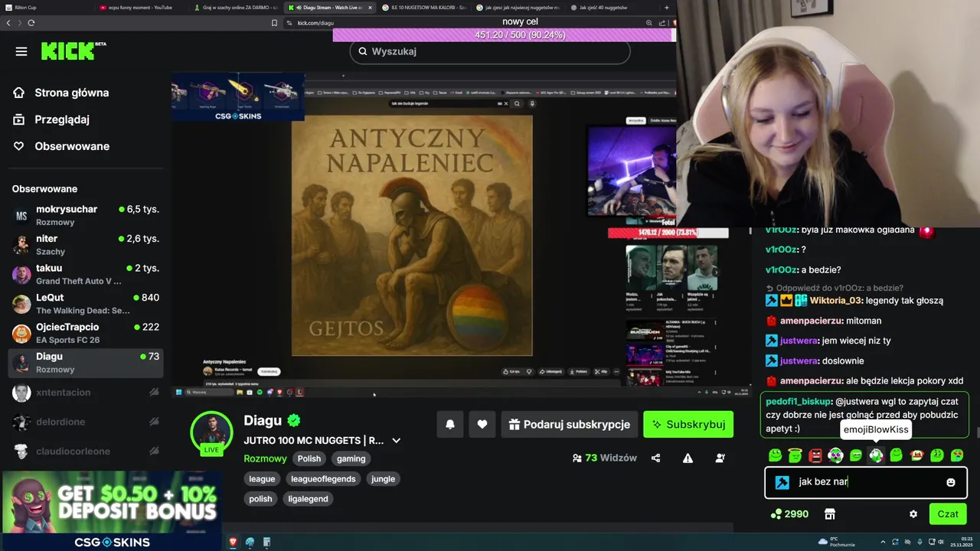Expand the stream title chevron
Screen dimensions: 980x551
click(396, 440)
